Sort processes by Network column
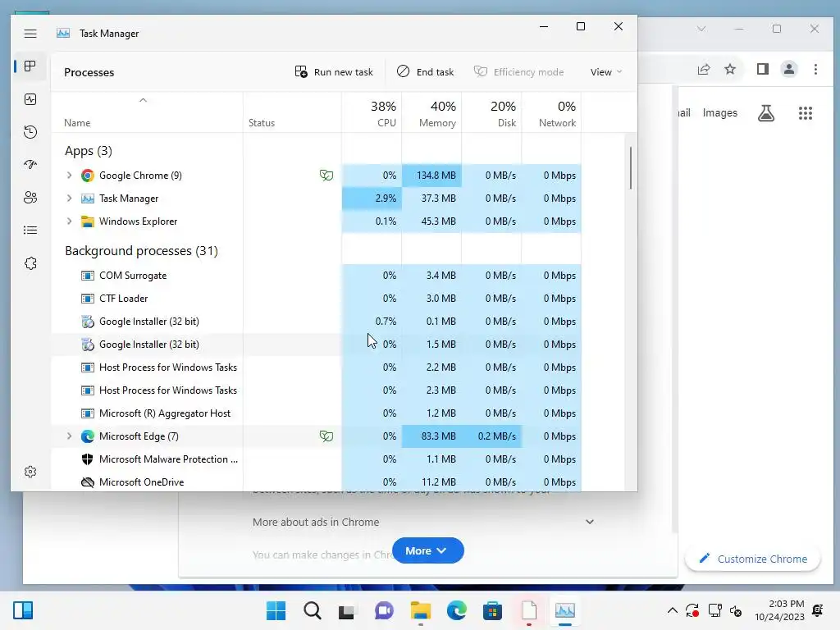Screen dimensions: 840x630 [x=552, y=114]
